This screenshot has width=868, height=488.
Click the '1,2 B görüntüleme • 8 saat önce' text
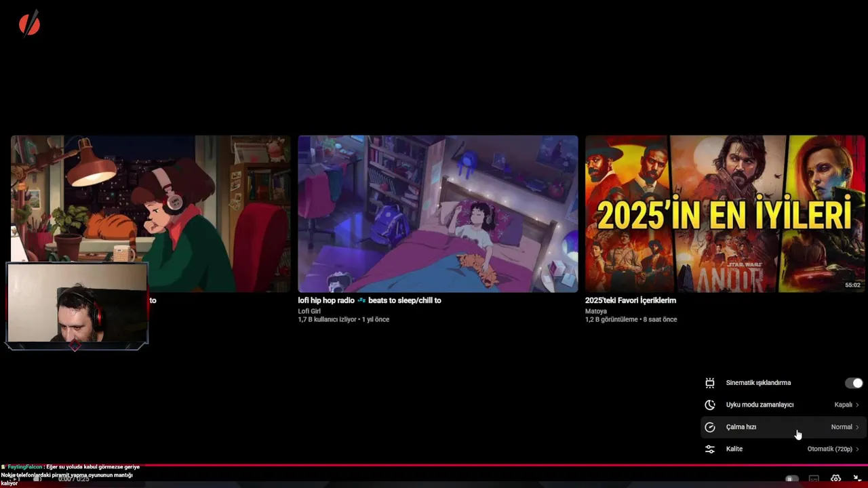(x=631, y=319)
